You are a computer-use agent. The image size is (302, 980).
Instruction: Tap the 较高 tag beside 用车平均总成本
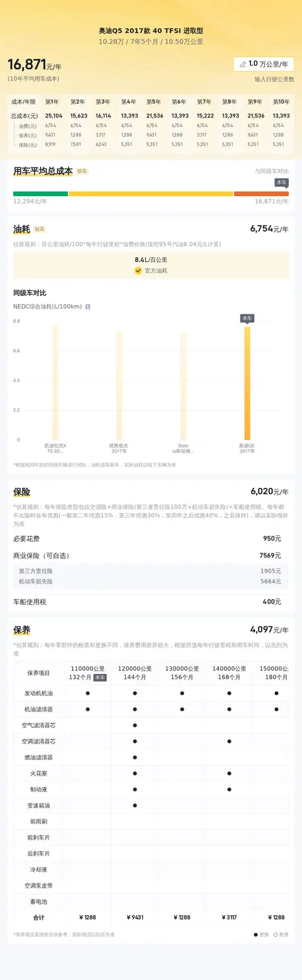click(82, 171)
